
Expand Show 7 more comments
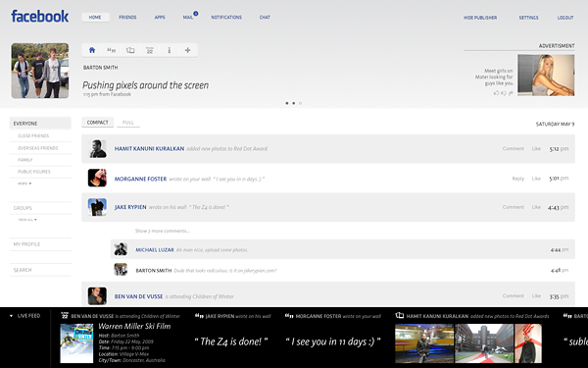coord(163,231)
